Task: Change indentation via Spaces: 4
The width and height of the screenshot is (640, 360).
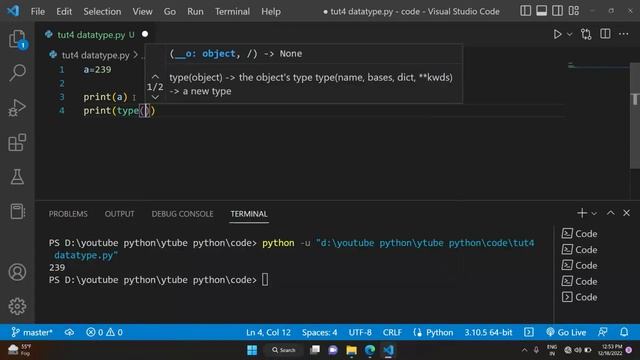Action: [x=320, y=332]
